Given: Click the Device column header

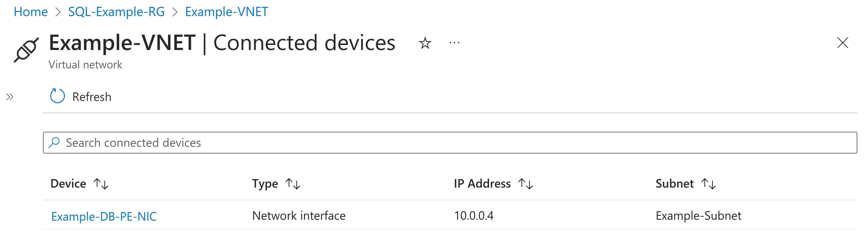Looking at the screenshot, I should (x=68, y=184).
